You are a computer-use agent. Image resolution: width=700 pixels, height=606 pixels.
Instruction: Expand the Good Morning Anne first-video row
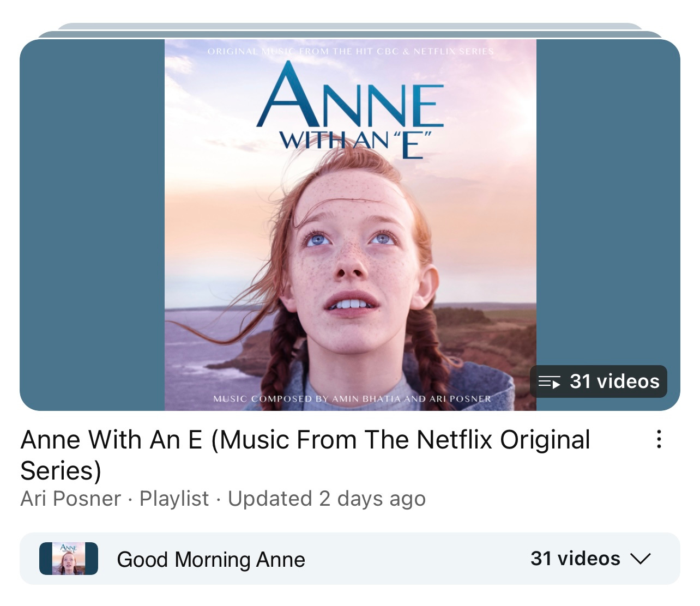(x=350, y=559)
